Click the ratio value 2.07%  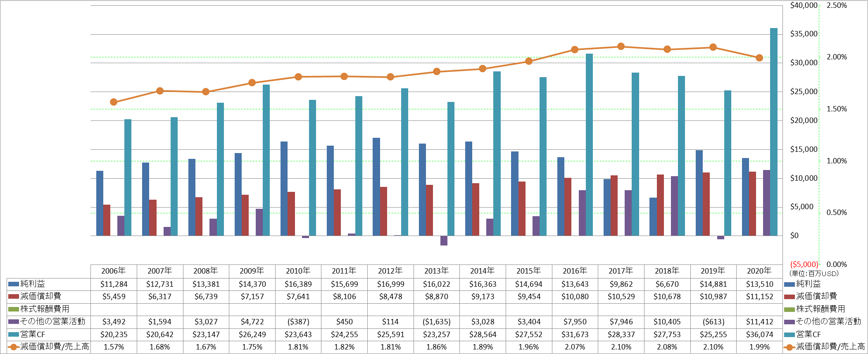[x=575, y=347]
